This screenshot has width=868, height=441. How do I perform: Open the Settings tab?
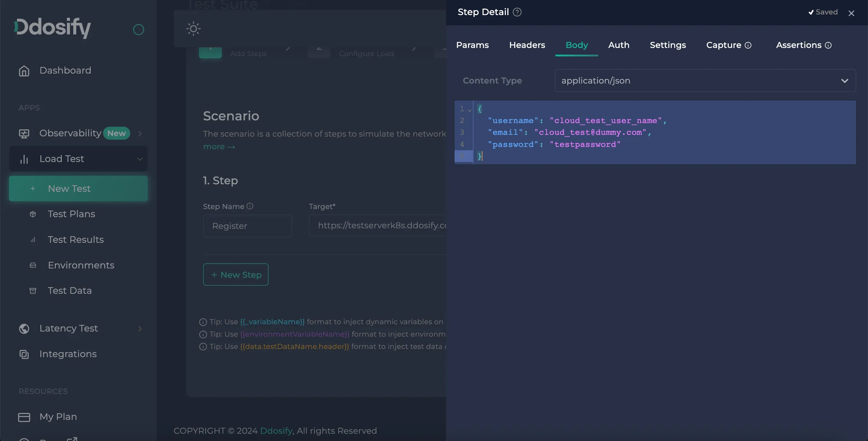tap(668, 45)
